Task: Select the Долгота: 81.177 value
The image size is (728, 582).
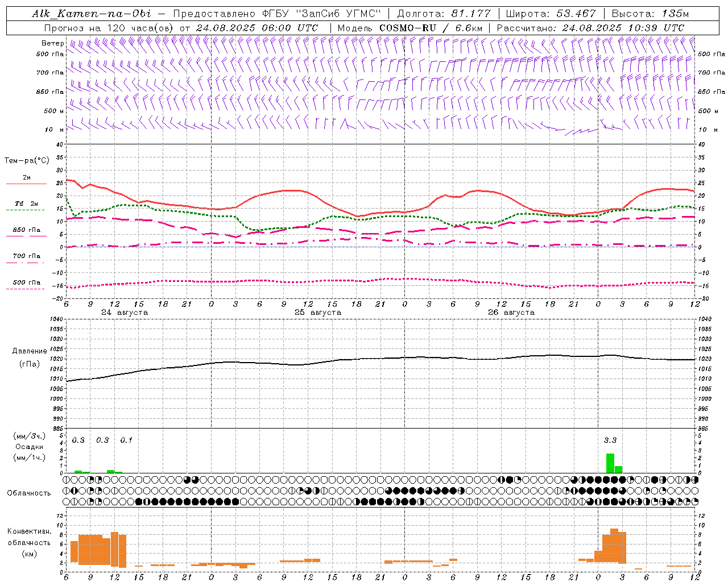Action: coord(444,14)
